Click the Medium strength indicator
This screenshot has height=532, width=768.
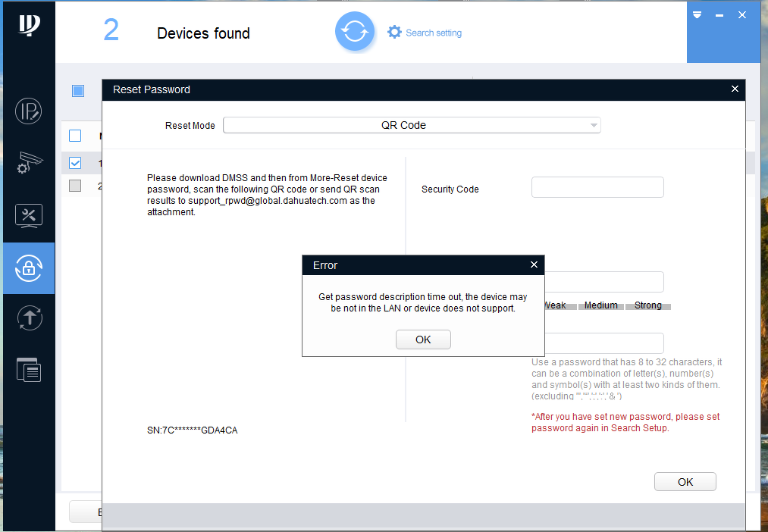pos(601,305)
